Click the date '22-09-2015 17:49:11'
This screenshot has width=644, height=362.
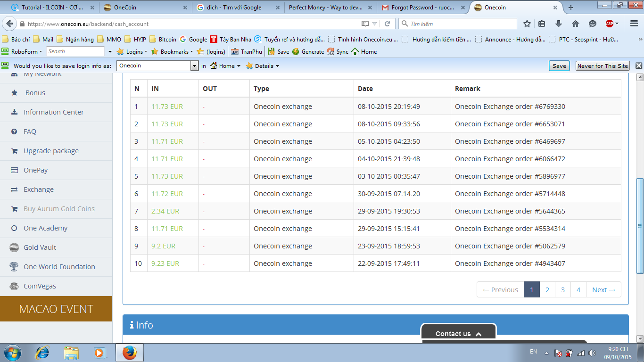389,263
